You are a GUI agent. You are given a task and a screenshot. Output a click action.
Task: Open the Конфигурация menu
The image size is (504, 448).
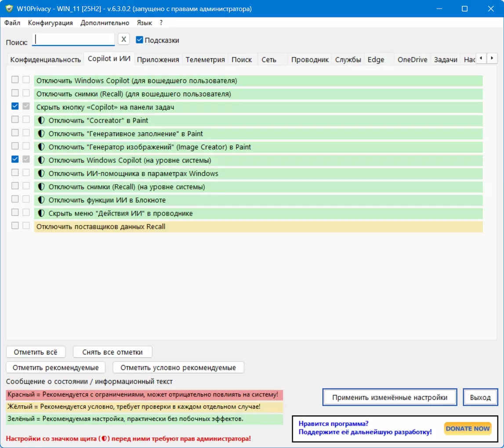[x=51, y=23]
